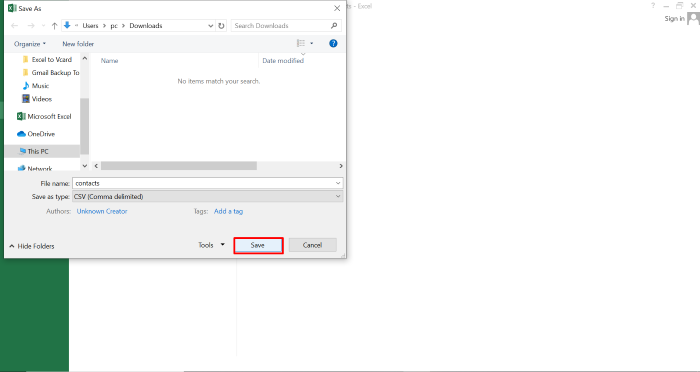Click the horizontal scrollbar left arrow
700x372 pixels.
pos(96,166)
